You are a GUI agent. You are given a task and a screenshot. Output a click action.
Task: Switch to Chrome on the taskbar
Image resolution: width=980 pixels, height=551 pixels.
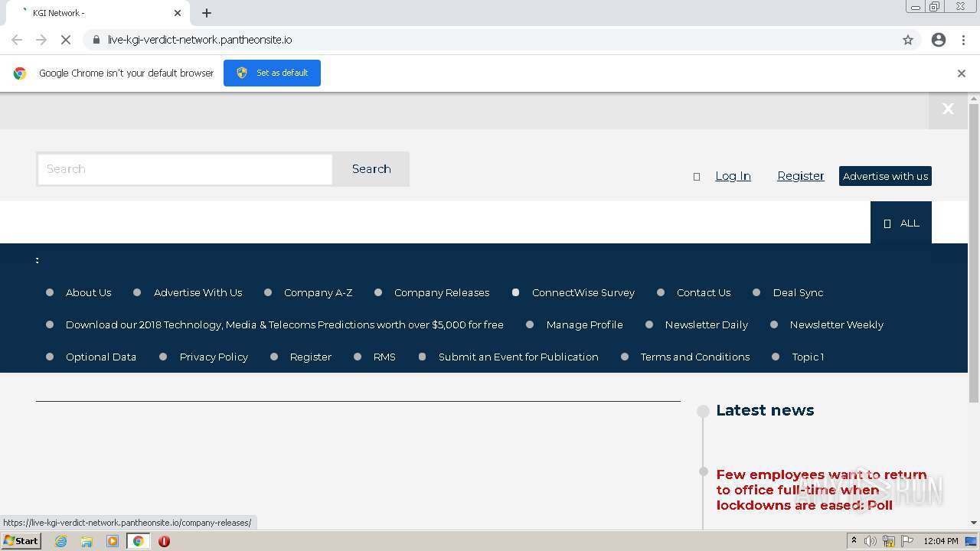point(138,541)
